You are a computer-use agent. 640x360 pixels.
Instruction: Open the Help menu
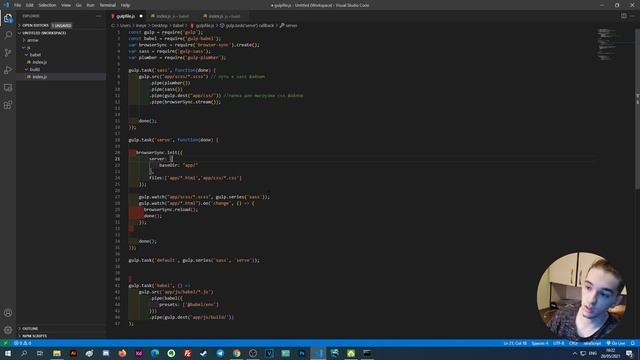coord(125,5)
